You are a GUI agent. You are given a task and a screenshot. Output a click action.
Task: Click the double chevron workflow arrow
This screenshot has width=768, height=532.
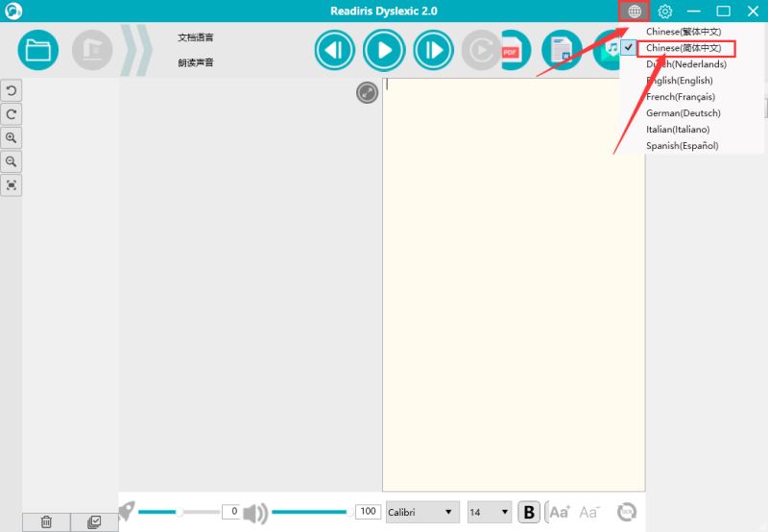[135, 50]
